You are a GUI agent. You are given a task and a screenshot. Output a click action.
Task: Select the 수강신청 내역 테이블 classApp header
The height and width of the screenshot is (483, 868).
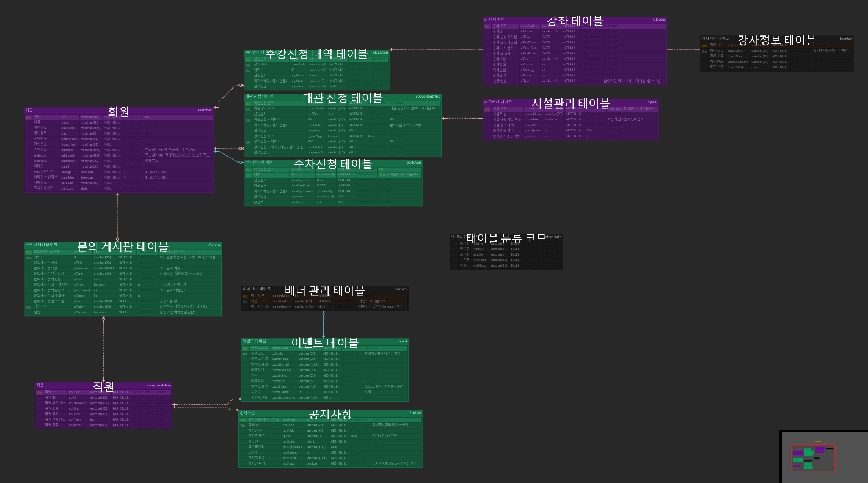[316, 53]
